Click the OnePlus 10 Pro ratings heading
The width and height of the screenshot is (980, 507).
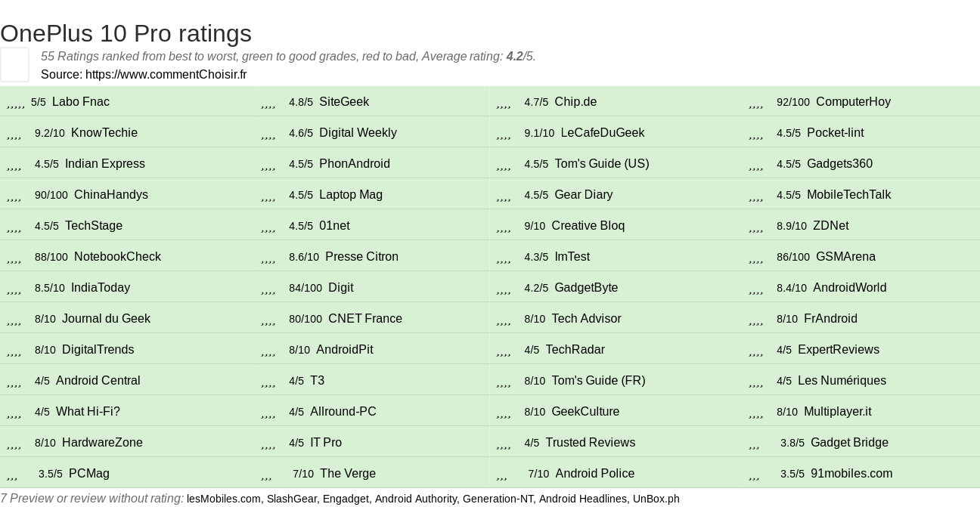pos(126,33)
